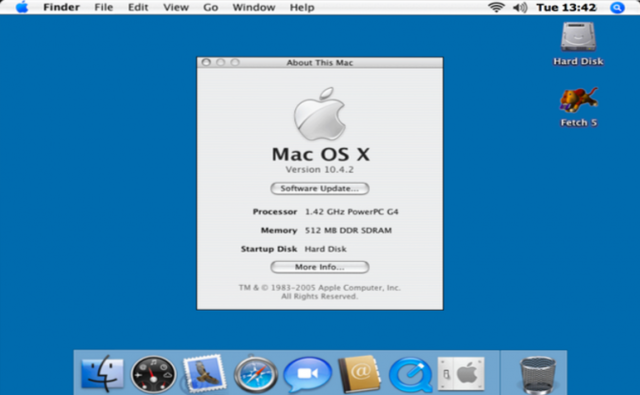The image size is (640, 395).
Task: Click the Startup Disk value Hard Disk
Action: [x=325, y=249]
